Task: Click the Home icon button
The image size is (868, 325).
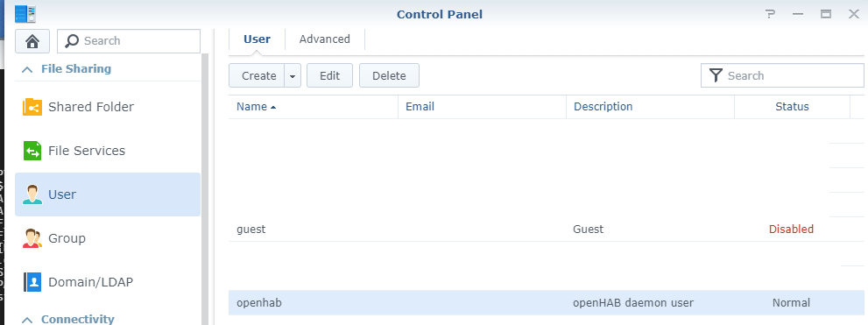Action: coord(32,41)
